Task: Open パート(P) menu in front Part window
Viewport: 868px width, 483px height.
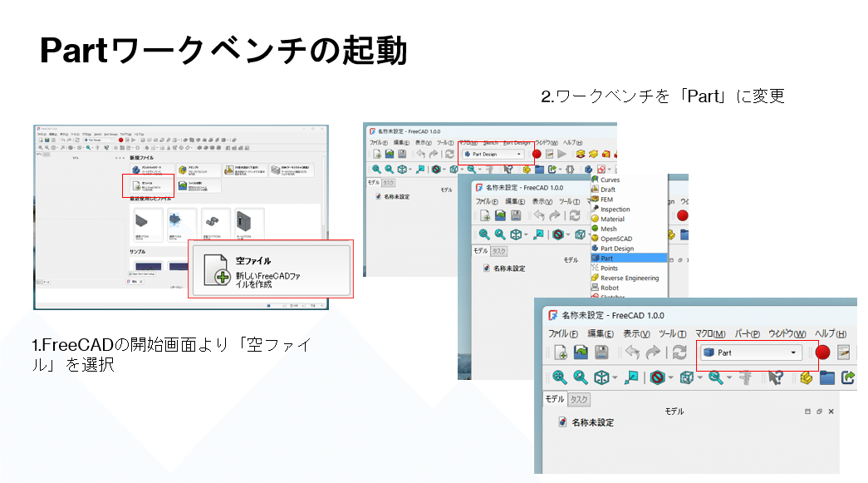Action: pos(748,333)
